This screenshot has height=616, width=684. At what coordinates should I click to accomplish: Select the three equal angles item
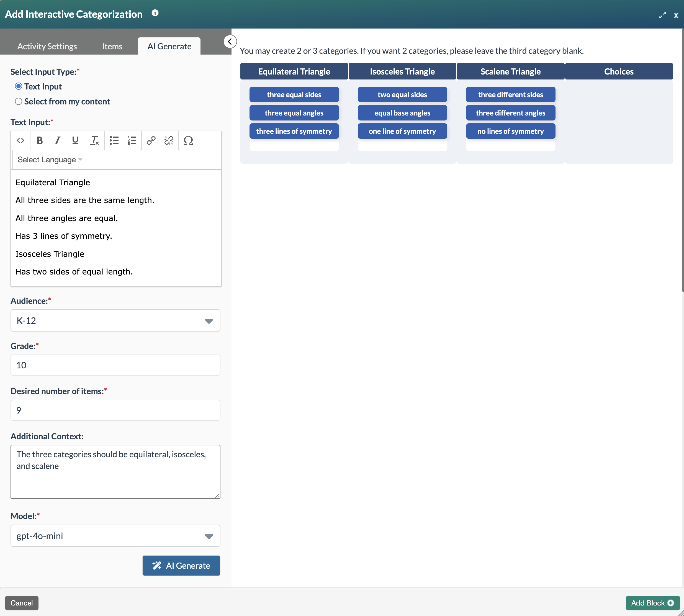[294, 113]
